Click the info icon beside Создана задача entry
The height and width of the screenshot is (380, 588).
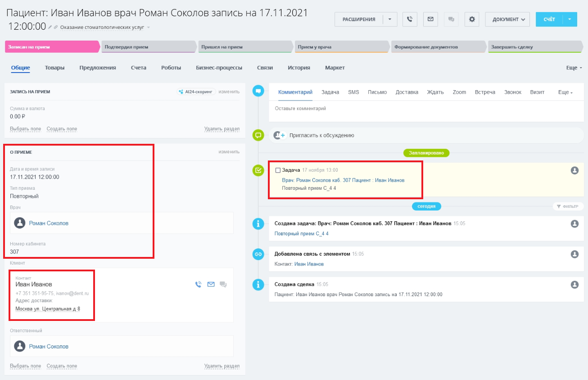258,223
